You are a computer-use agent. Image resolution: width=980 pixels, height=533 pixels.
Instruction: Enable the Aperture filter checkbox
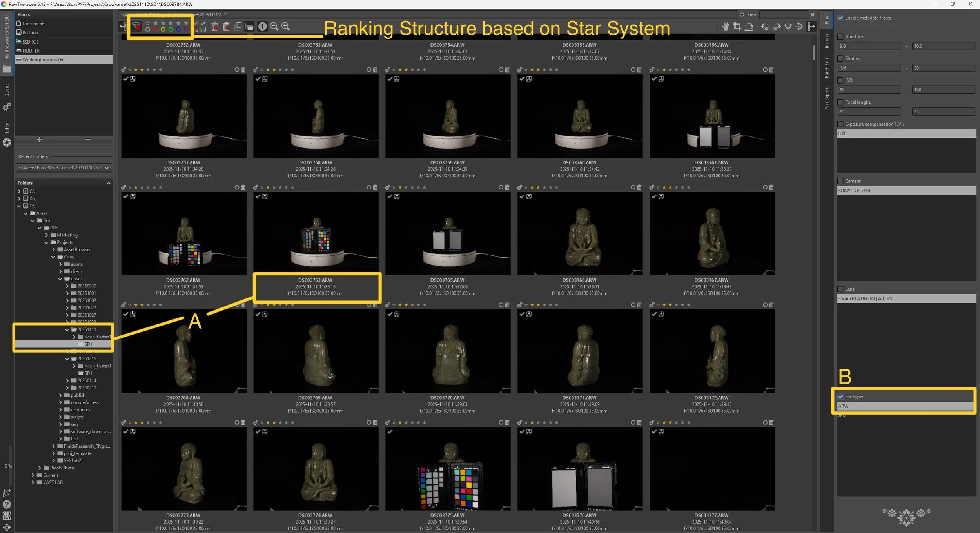point(840,36)
